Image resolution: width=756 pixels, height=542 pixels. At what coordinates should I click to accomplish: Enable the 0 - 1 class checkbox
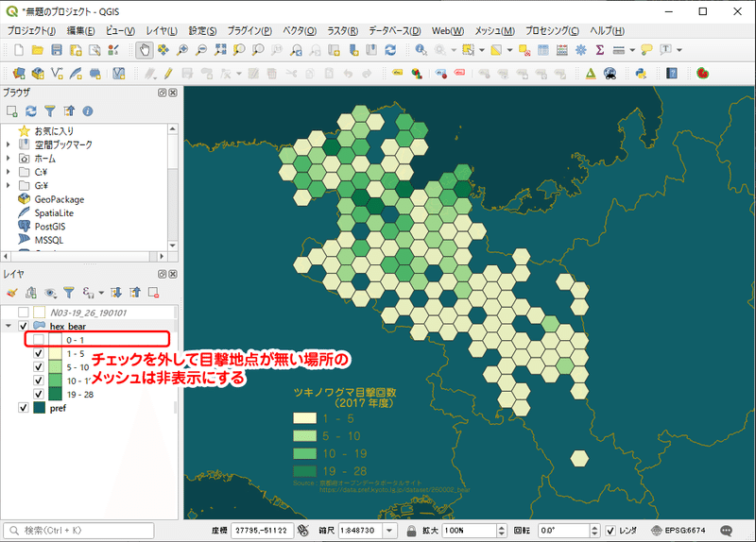[39, 340]
